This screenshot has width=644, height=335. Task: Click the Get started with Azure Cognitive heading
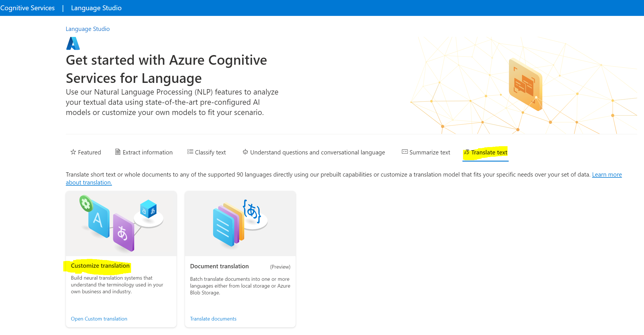(166, 69)
